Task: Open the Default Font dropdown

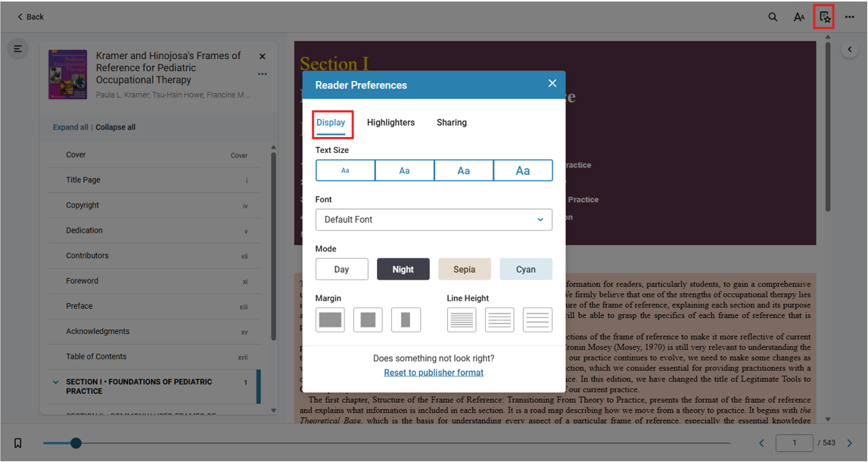Action: 434,220
